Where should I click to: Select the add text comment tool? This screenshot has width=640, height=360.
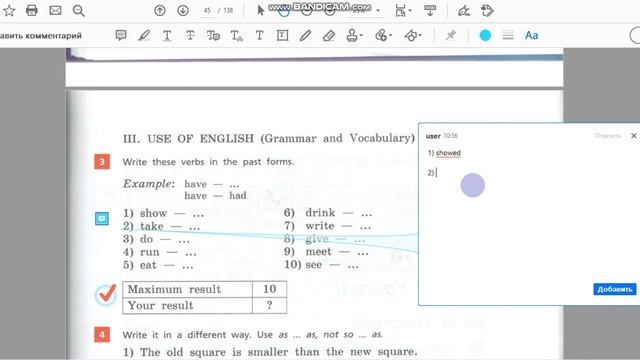[x=260, y=36]
